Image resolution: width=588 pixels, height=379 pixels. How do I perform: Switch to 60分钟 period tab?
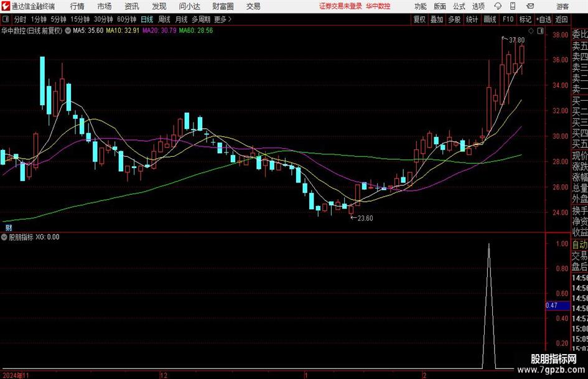127,19
